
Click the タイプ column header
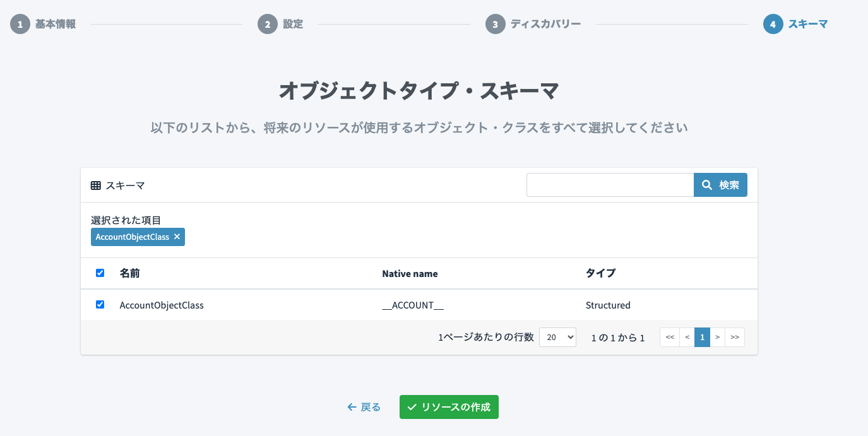click(600, 273)
